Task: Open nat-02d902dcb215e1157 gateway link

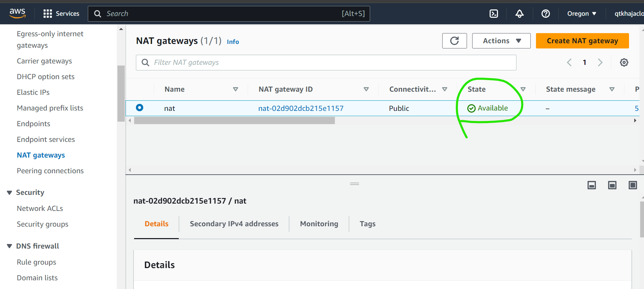Action: click(301, 108)
